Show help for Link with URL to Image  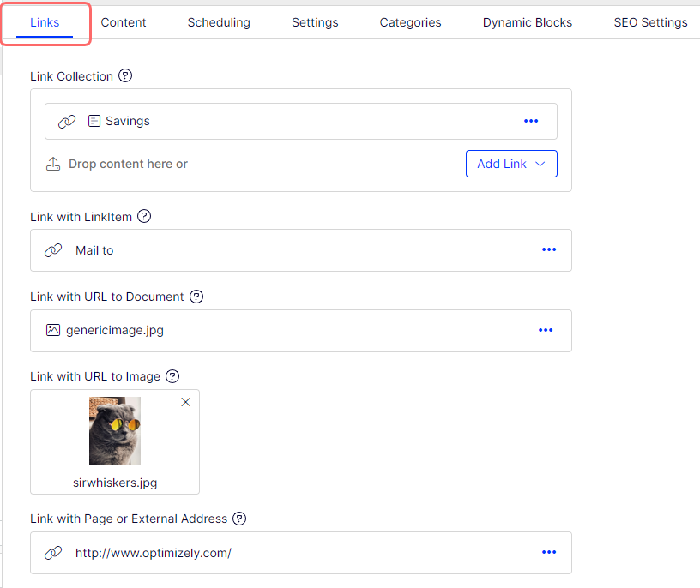172,376
